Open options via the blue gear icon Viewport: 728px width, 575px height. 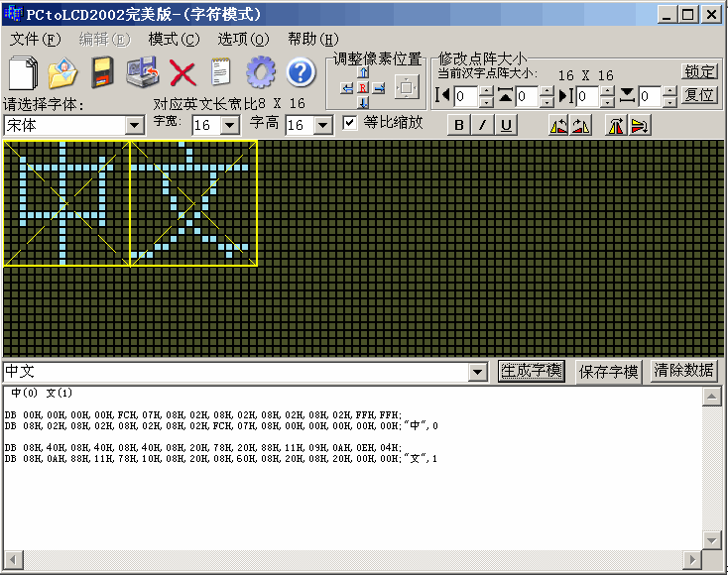261,72
